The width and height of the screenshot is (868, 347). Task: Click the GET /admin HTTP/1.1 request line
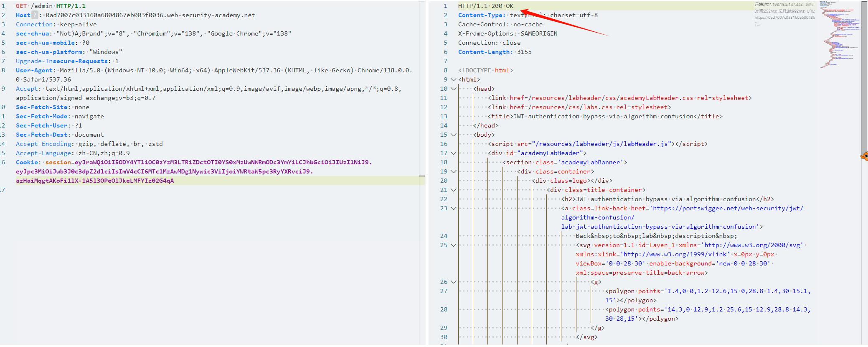click(x=51, y=6)
